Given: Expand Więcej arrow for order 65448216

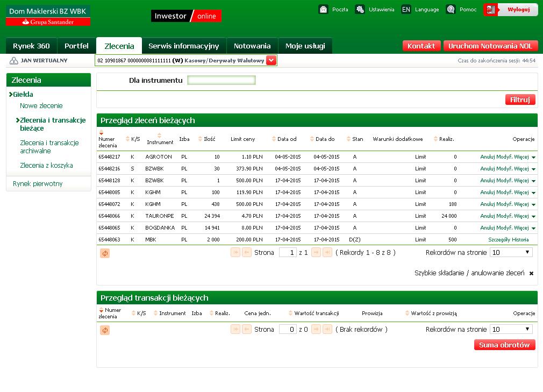Looking at the screenshot, I should click(533, 169).
